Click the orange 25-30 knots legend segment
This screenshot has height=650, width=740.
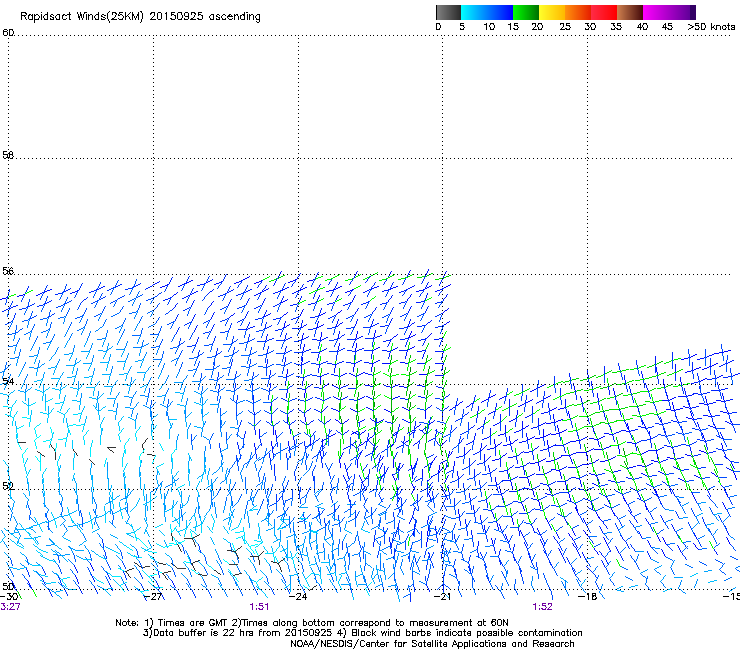click(x=578, y=12)
